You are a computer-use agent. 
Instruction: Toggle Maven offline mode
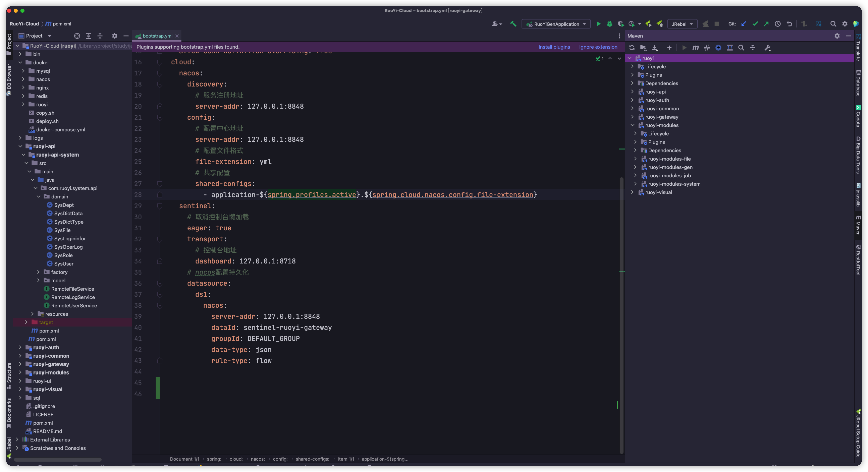[x=707, y=48]
